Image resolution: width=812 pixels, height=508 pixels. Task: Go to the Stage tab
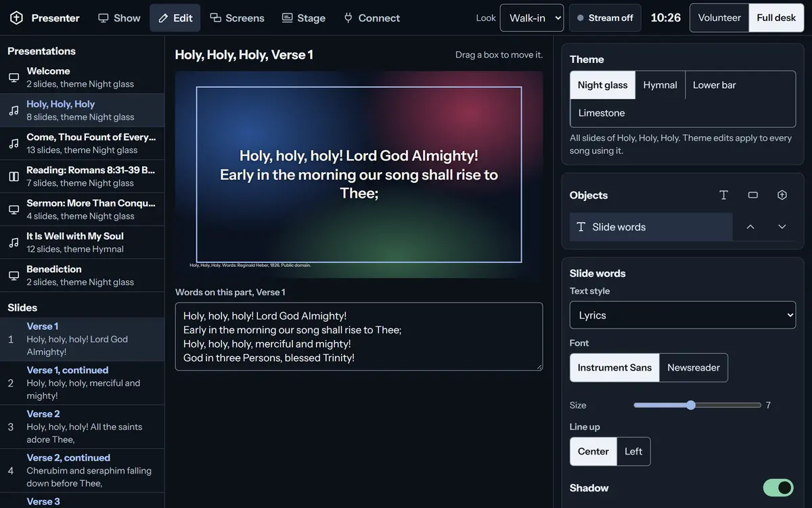(x=303, y=18)
